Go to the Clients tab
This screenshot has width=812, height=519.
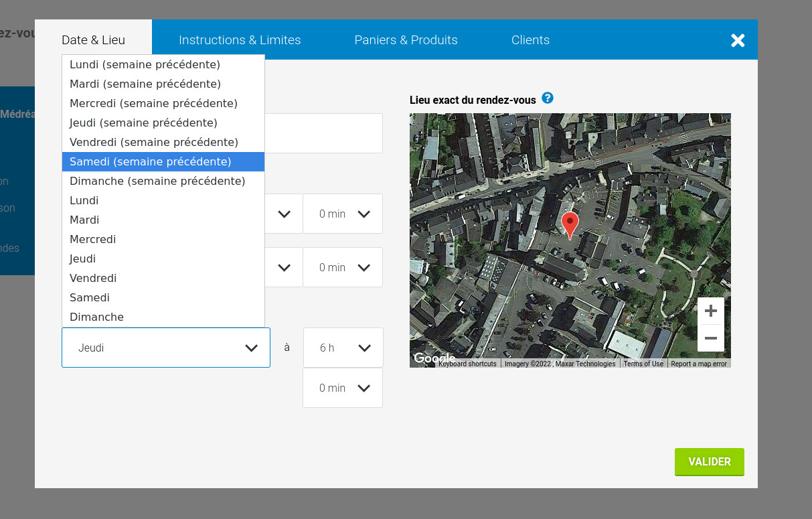click(530, 40)
